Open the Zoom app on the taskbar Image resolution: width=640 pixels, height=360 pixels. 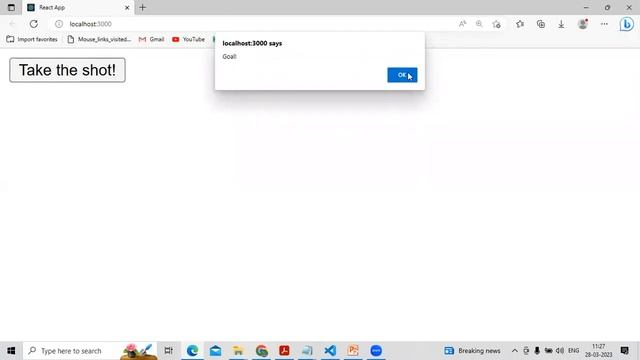[x=376, y=351]
